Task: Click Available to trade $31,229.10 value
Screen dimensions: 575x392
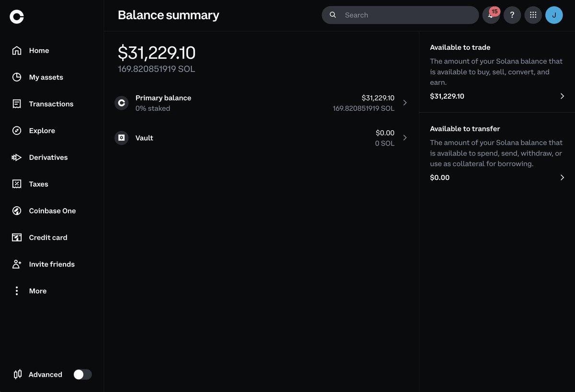Action: (x=447, y=96)
